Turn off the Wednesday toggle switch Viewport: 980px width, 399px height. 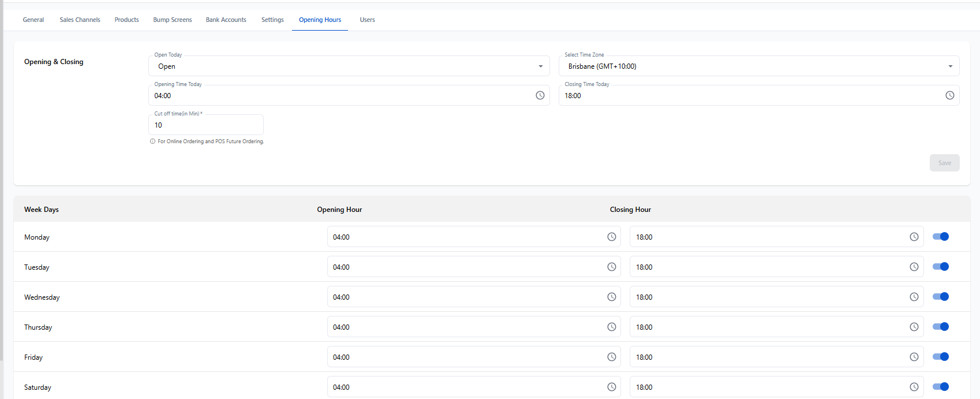[940, 297]
